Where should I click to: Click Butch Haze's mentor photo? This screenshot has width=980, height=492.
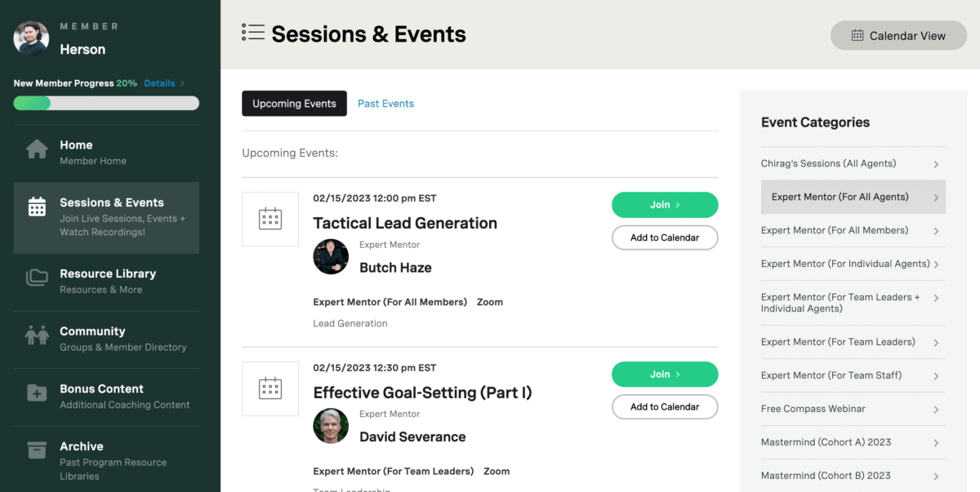[x=331, y=256]
